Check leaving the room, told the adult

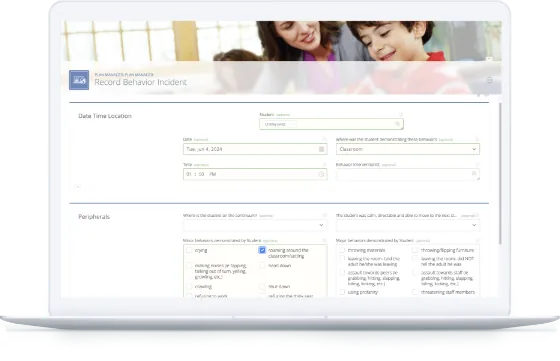point(342,259)
